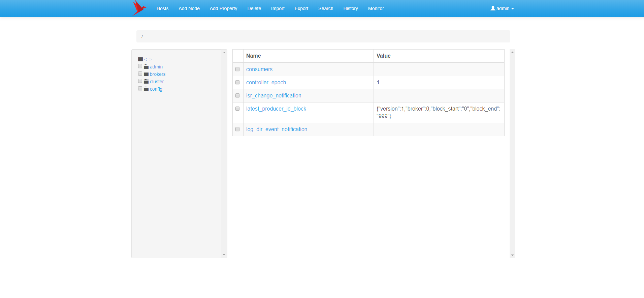Open the Add Property menu item
The width and height of the screenshot is (644, 298).
(x=223, y=8)
